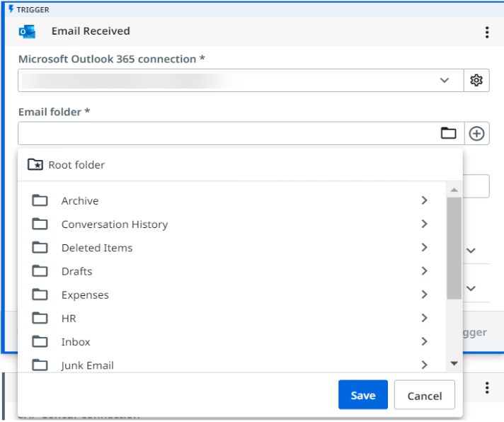Cancel the folder picker
Screen dimensions: 504x422
click(424, 395)
